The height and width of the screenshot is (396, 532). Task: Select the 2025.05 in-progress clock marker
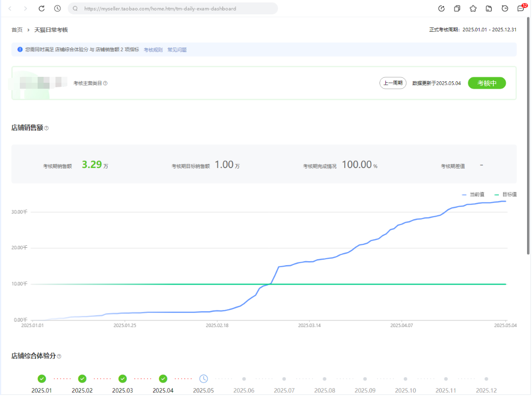click(204, 379)
